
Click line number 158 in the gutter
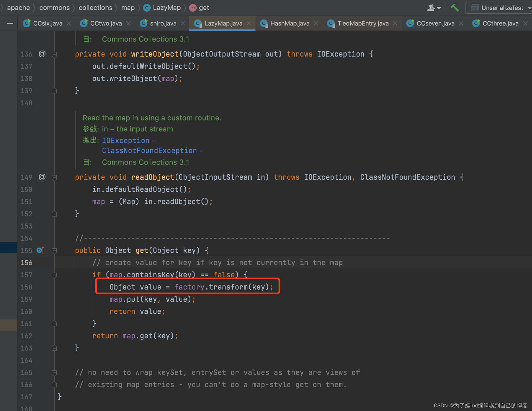pyautogui.click(x=26, y=287)
